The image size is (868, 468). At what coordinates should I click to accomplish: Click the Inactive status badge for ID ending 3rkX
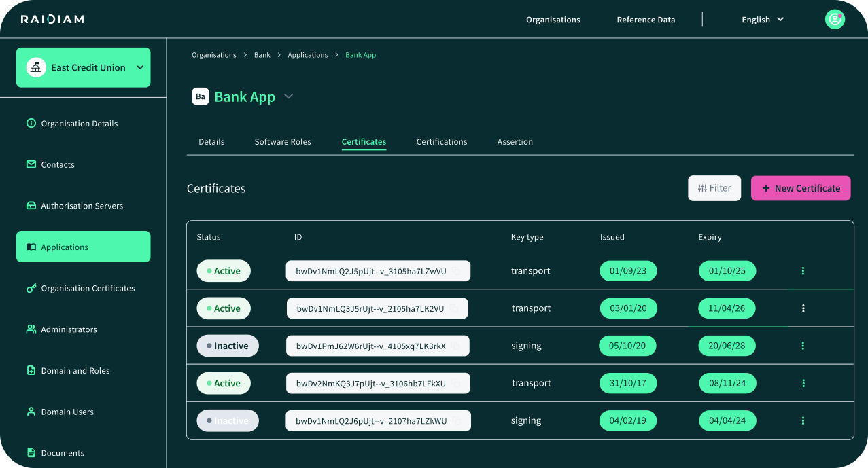point(228,346)
